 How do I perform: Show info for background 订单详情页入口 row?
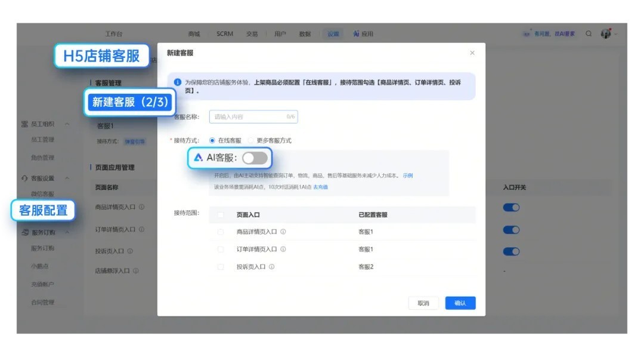pyautogui.click(x=142, y=229)
